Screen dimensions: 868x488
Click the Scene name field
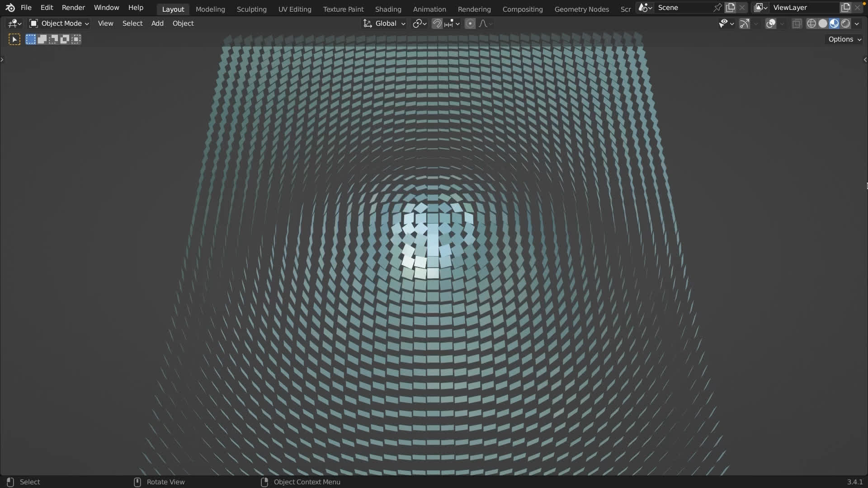click(x=684, y=8)
